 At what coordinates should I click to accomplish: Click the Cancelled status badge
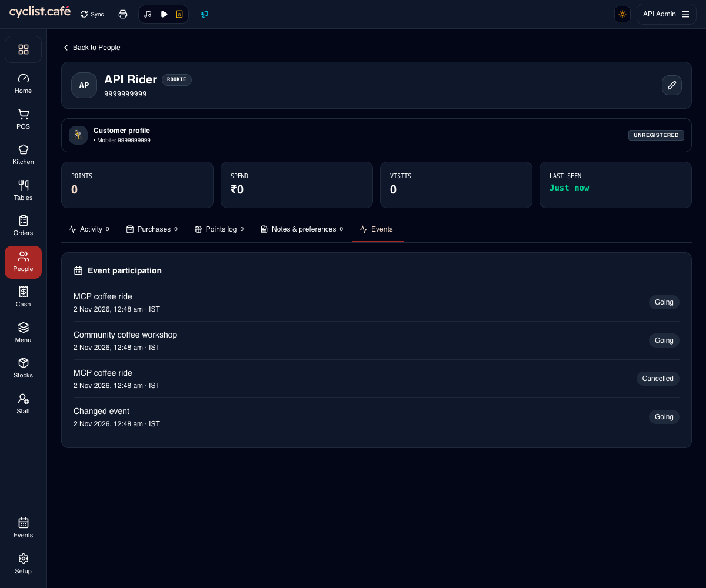click(658, 379)
